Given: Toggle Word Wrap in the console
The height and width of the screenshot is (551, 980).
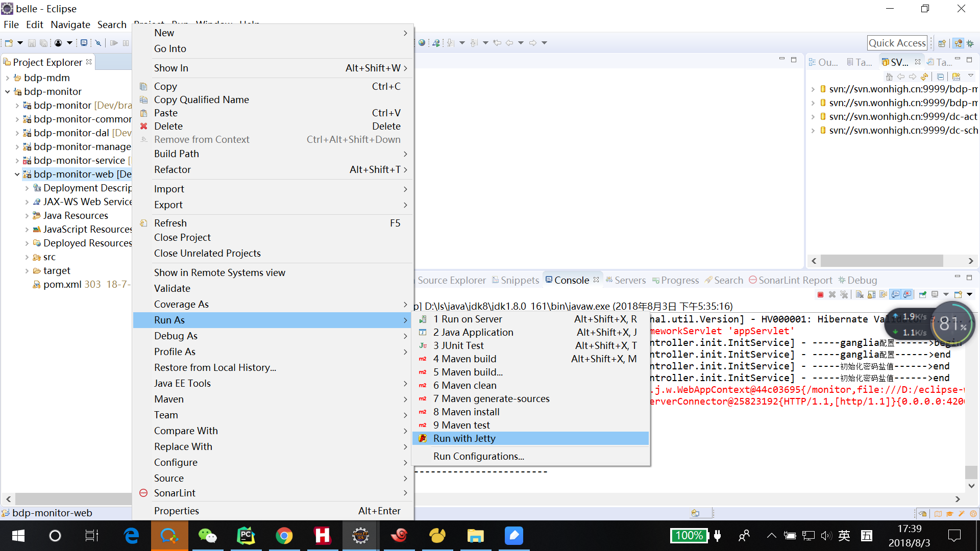Looking at the screenshot, I should pos(883,295).
